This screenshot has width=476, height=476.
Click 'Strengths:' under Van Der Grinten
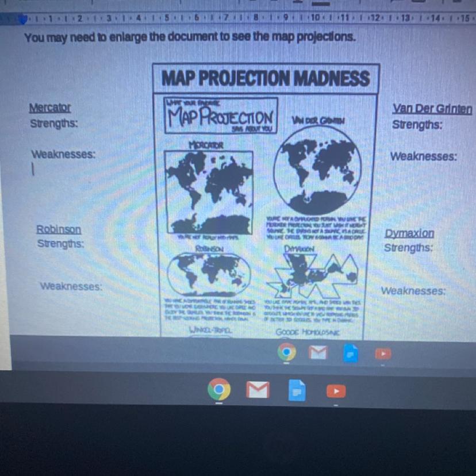(417, 125)
